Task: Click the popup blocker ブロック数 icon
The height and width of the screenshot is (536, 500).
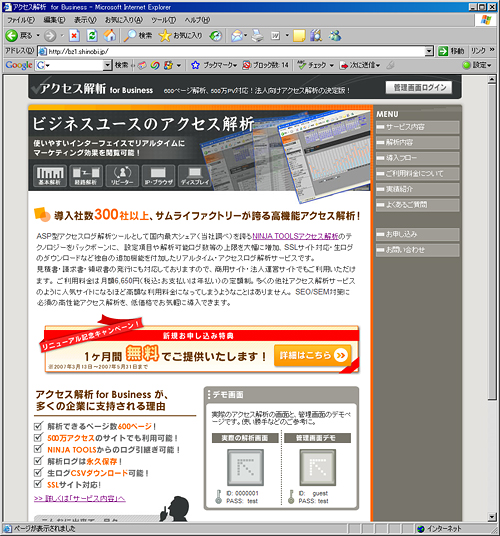Action: (246, 65)
